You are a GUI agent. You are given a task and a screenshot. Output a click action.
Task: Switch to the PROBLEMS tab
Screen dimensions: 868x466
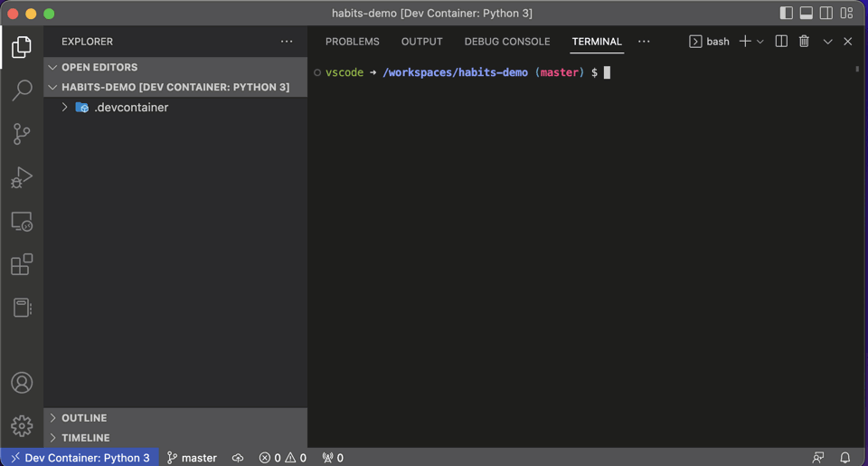pos(352,42)
